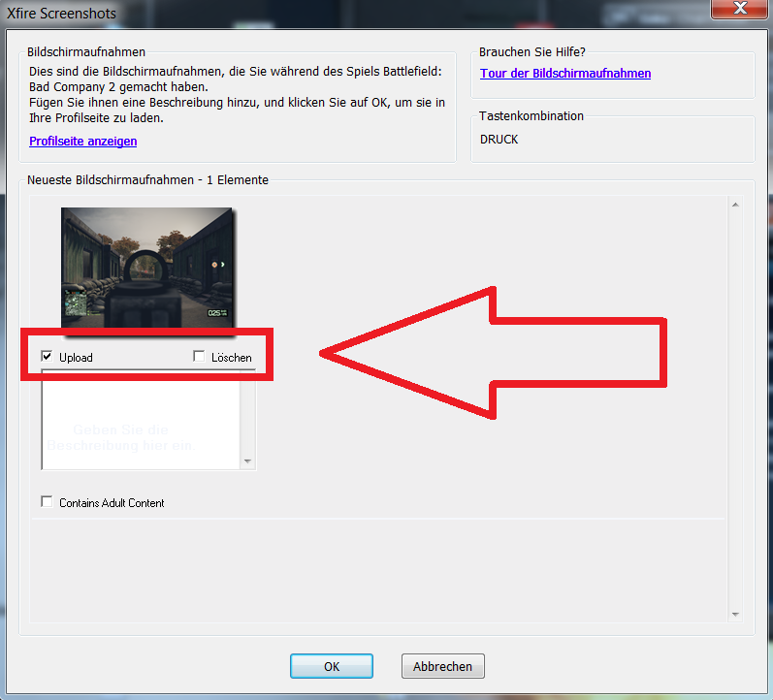The width and height of the screenshot is (773, 700).
Task: Close the Xfire Screenshots dialog
Action: click(x=739, y=9)
